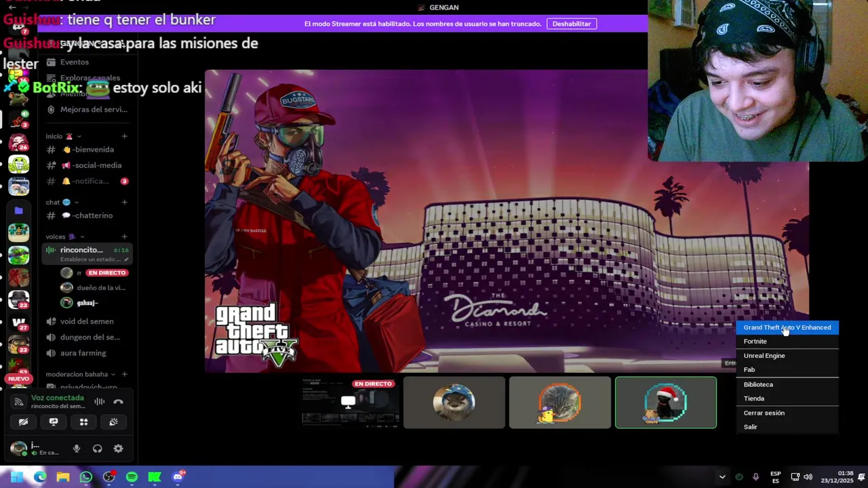Select the EN DIRECTO stream thumbnail tile
868x488 pixels.
(x=351, y=403)
